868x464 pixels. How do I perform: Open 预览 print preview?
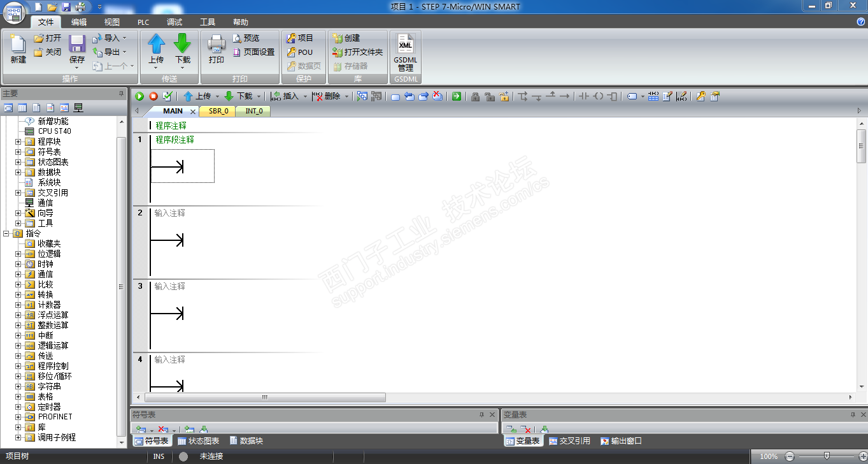(246, 38)
